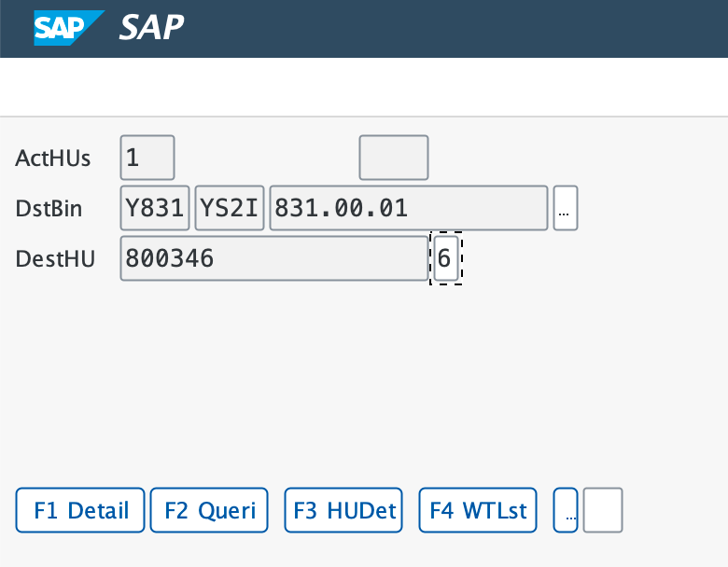Viewport: 728px width, 567px height.
Task: Click the DstBin label
Action: click(49, 208)
